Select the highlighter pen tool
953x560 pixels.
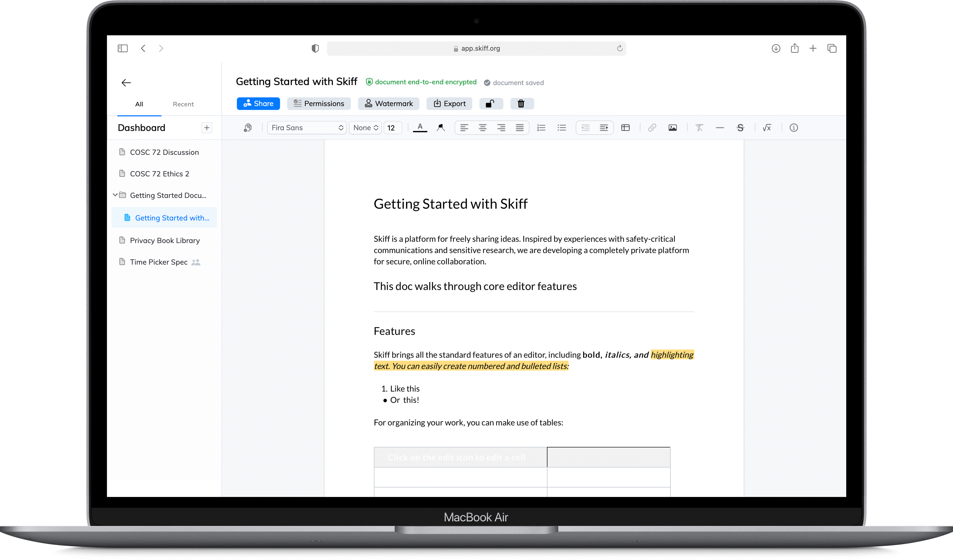tap(440, 127)
